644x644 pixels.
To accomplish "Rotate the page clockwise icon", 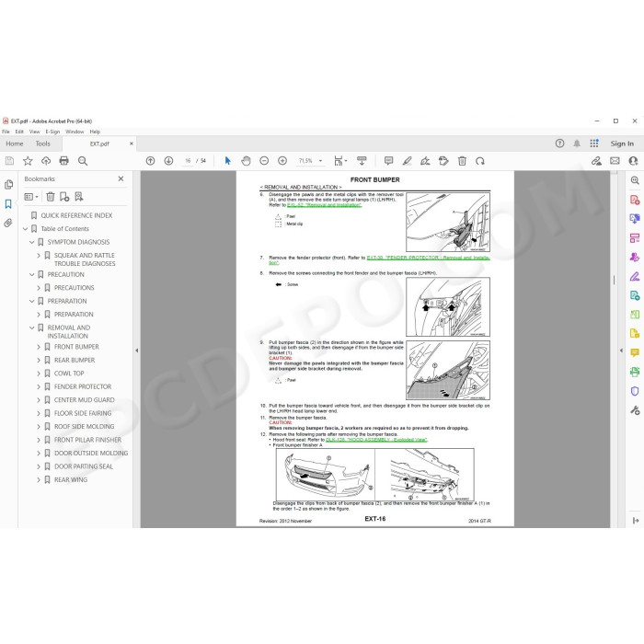I will coord(480,161).
